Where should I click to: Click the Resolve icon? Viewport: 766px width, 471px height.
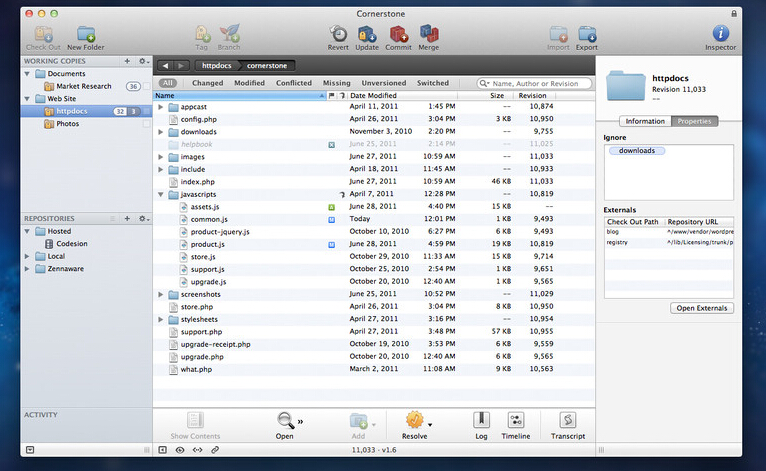(x=414, y=420)
